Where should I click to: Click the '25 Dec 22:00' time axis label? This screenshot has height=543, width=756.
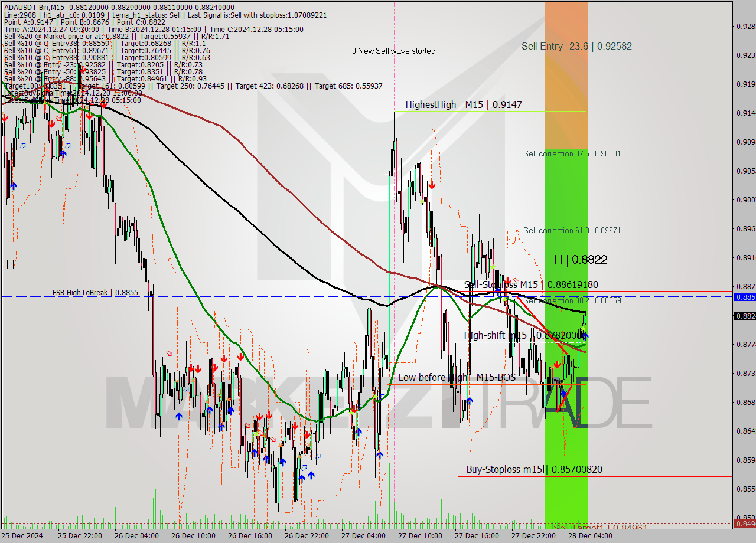coord(80,535)
